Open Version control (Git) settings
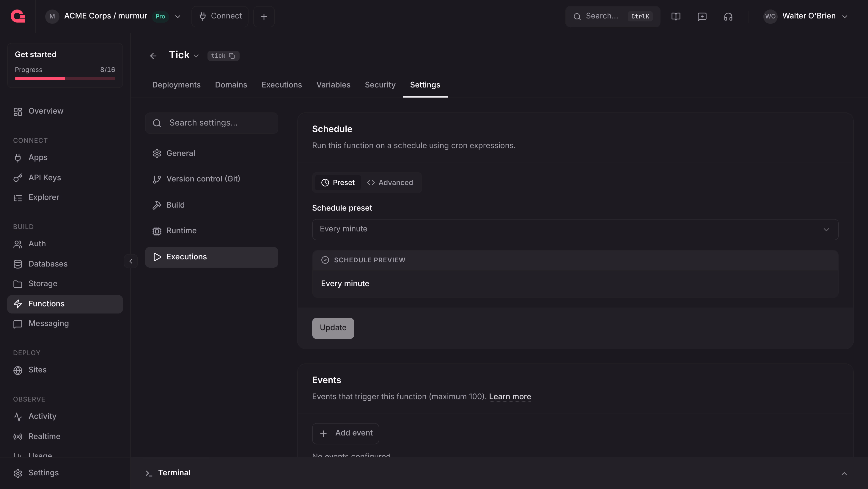The image size is (868, 489). (x=212, y=179)
